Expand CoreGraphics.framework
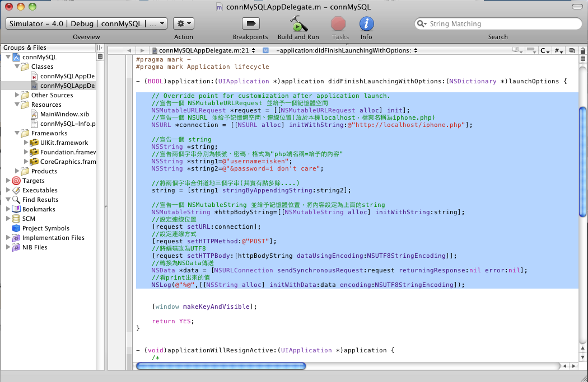The image size is (588, 382). coord(26,162)
